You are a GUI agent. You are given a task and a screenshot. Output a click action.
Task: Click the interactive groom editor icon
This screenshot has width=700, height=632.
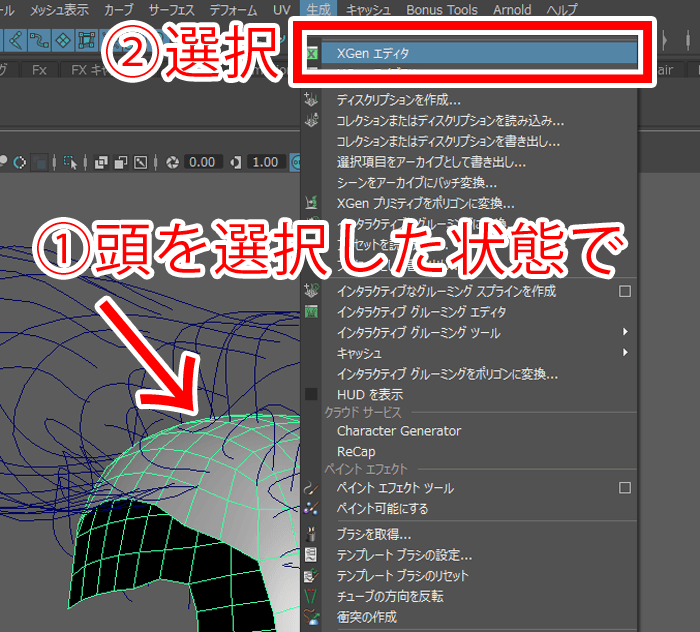tap(311, 311)
